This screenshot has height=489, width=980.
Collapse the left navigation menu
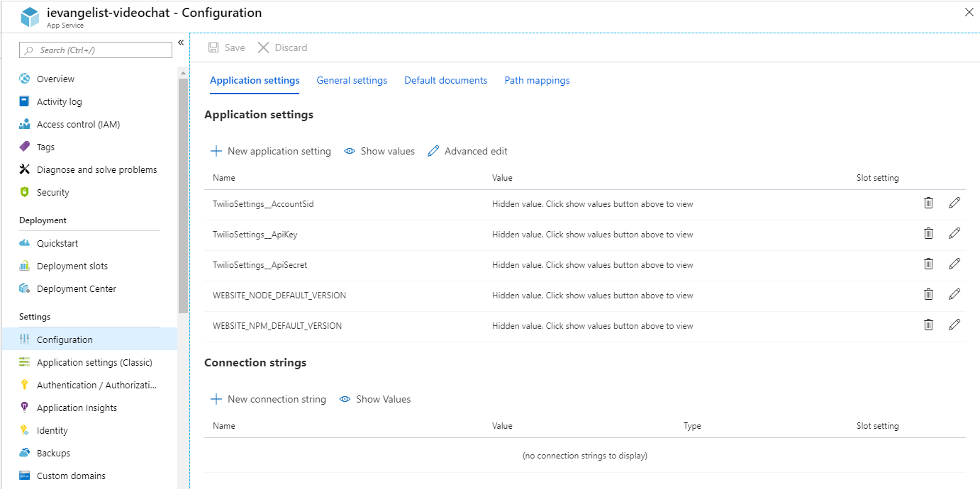coord(181,43)
